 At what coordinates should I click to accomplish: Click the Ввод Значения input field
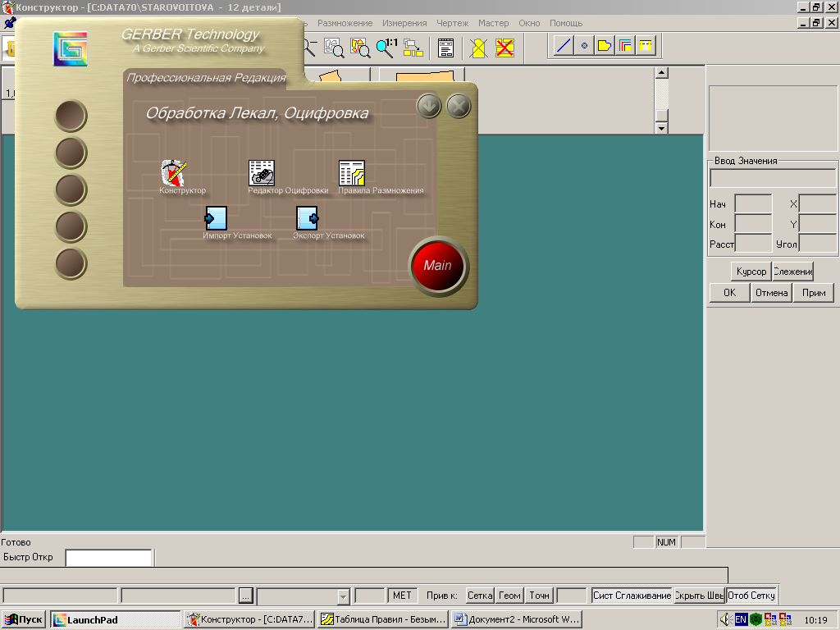[x=773, y=178]
